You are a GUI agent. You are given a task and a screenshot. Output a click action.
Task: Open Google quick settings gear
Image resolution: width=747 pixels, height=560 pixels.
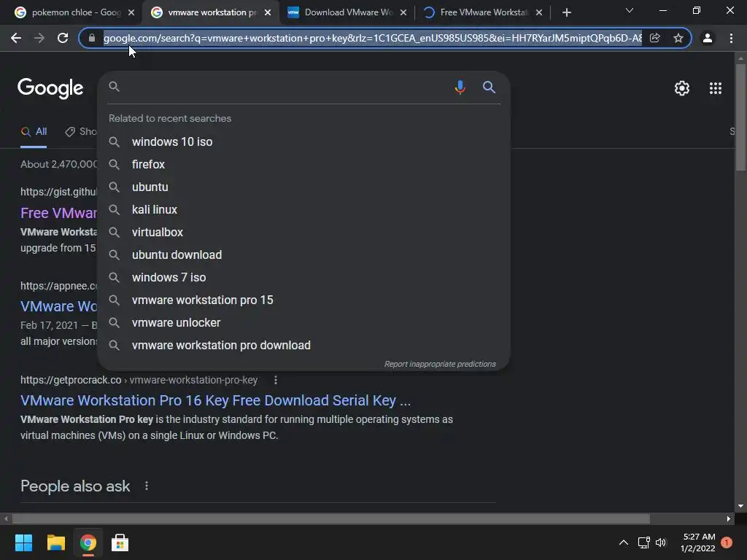tap(682, 88)
